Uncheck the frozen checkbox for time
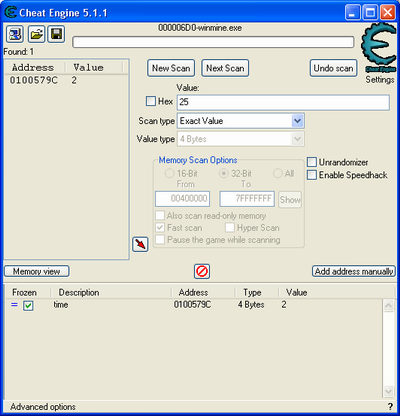This screenshot has height=416, width=400. pos(28,305)
